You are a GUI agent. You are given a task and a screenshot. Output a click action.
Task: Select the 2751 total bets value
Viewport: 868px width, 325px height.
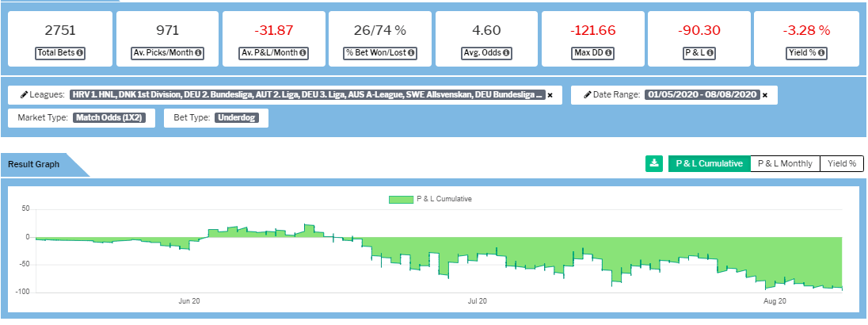click(59, 30)
